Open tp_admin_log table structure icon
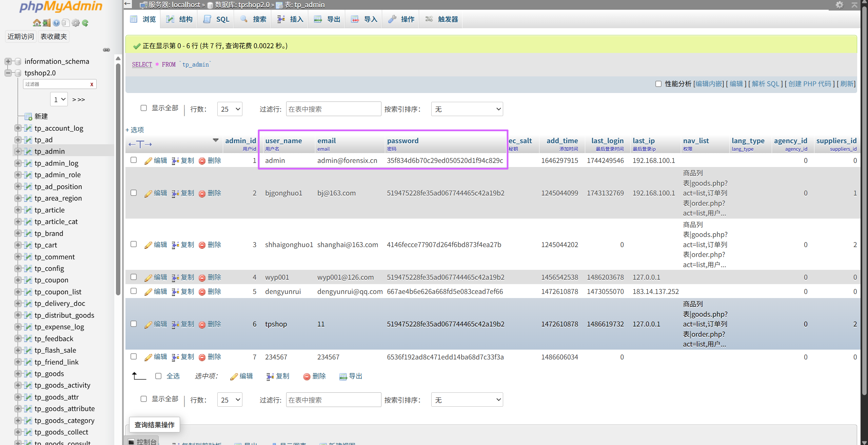868x445 pixels. tap(28, 163)
